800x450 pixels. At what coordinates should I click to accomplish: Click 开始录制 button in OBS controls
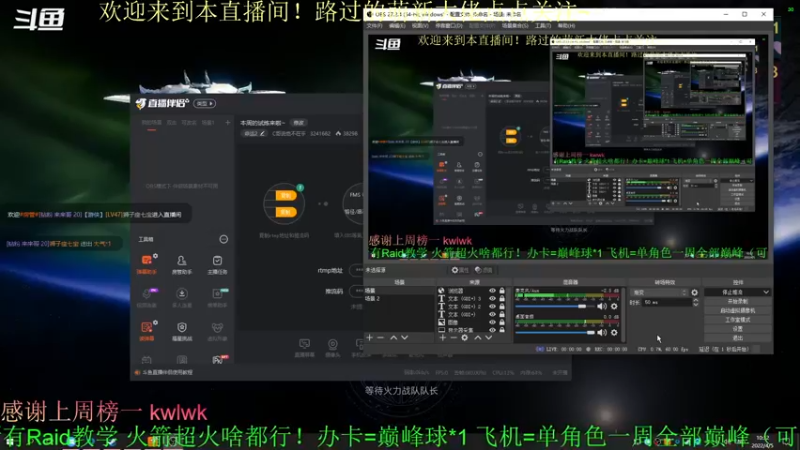[x=737, y=302]
